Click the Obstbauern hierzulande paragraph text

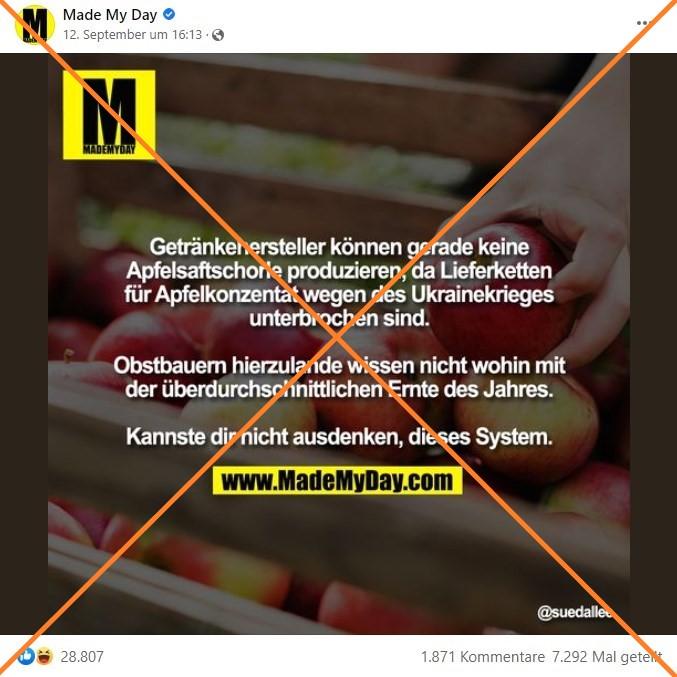(339, 377)
